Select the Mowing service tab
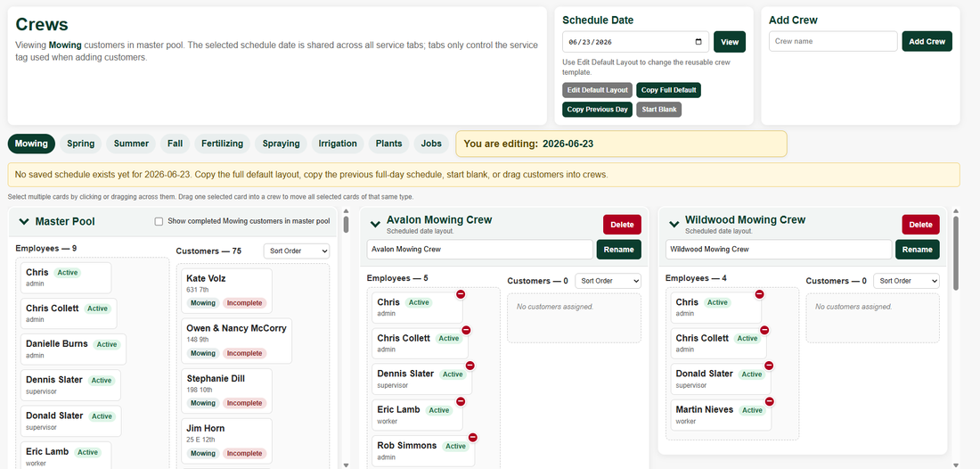 [x=31, y=144]
